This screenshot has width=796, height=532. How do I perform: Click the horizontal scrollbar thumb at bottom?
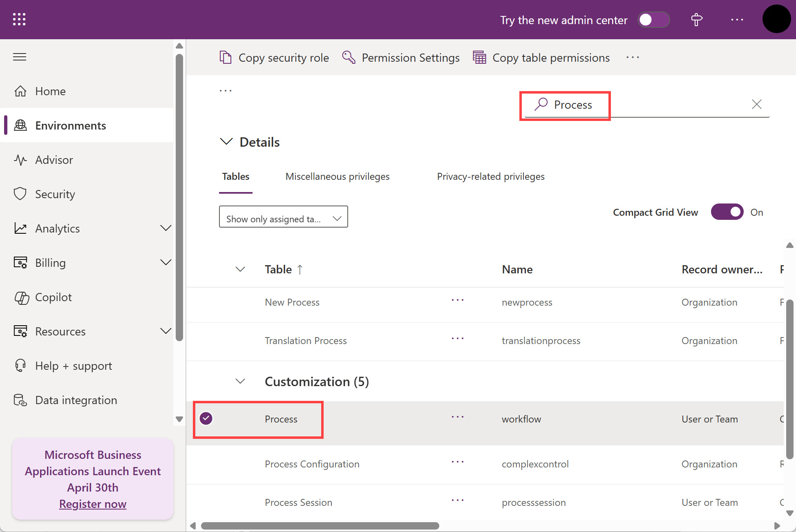[x=320, y=526]
